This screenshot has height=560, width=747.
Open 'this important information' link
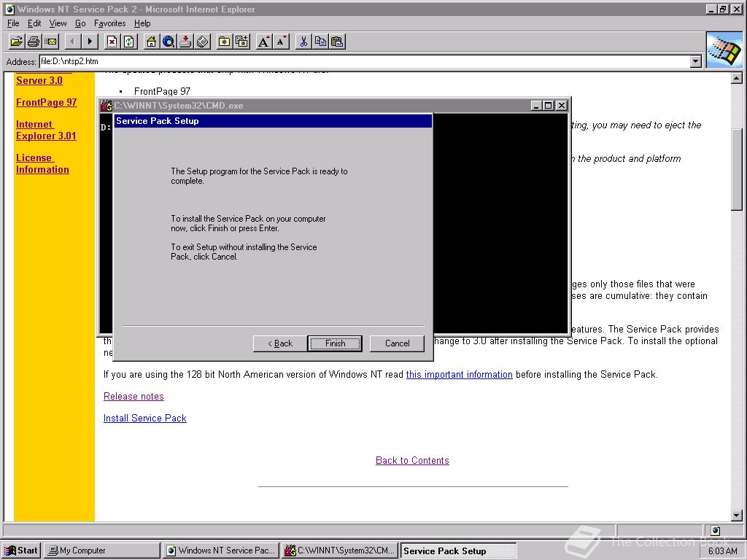tap(460, 374)
